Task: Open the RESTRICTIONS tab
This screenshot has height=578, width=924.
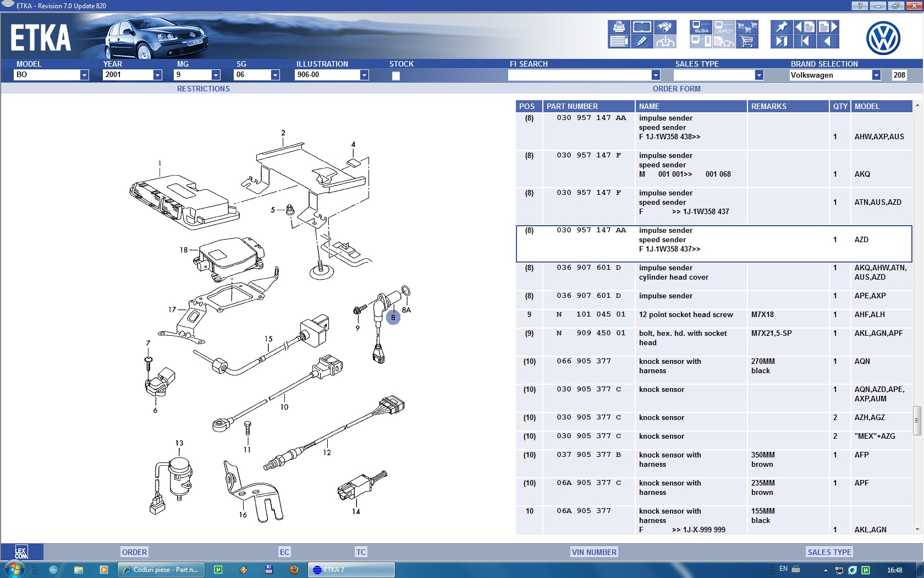Action: pyautogui.click(x=203, y=89)
